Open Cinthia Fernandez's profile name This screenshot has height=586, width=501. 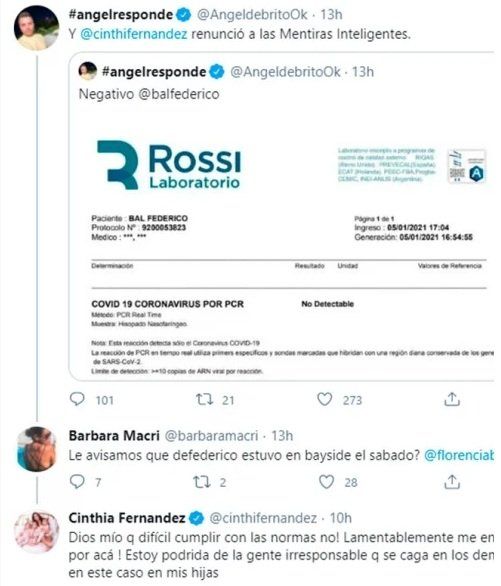127,518
